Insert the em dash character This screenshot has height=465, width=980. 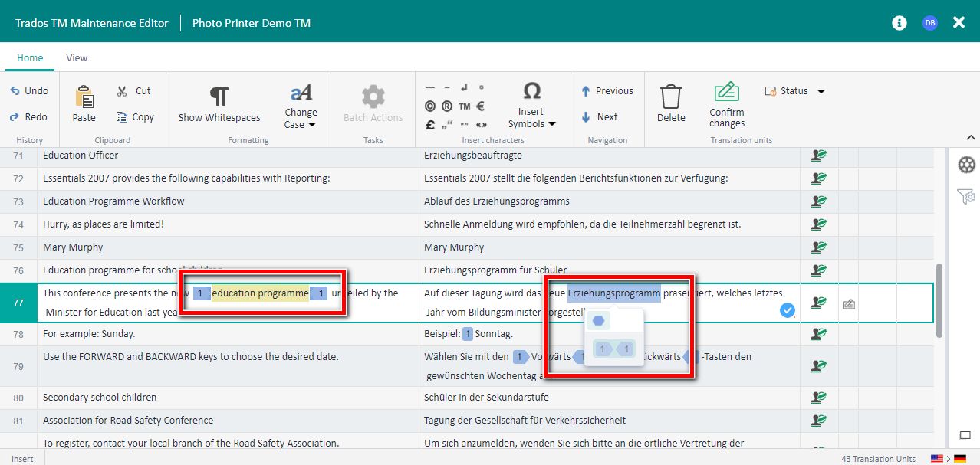coord(430,88)
